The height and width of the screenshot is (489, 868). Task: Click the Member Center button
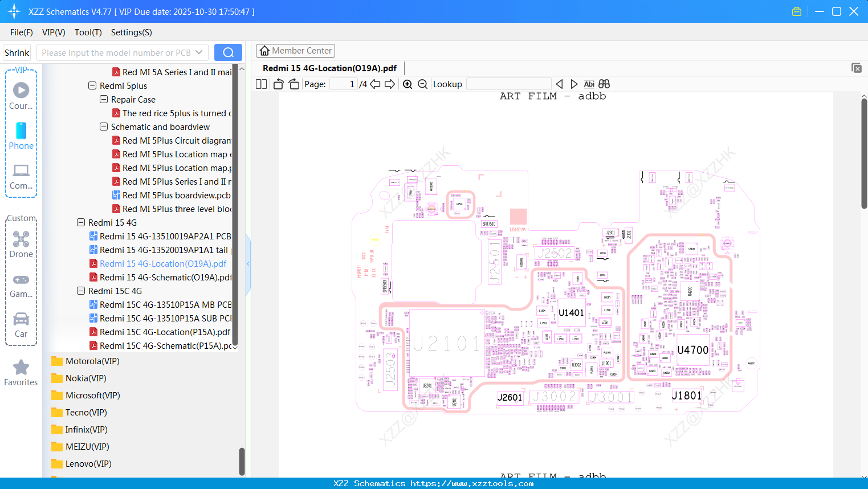tap(295, 50)
